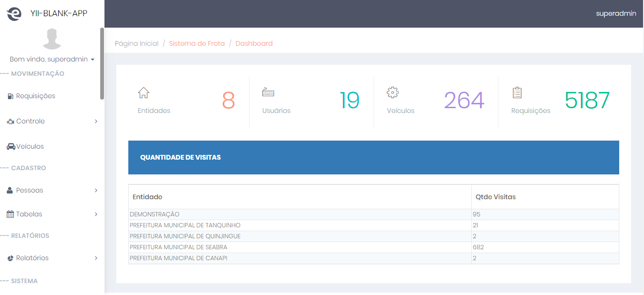Select the DEMONSTRAÇÃO table row

[x=374, y=214]
